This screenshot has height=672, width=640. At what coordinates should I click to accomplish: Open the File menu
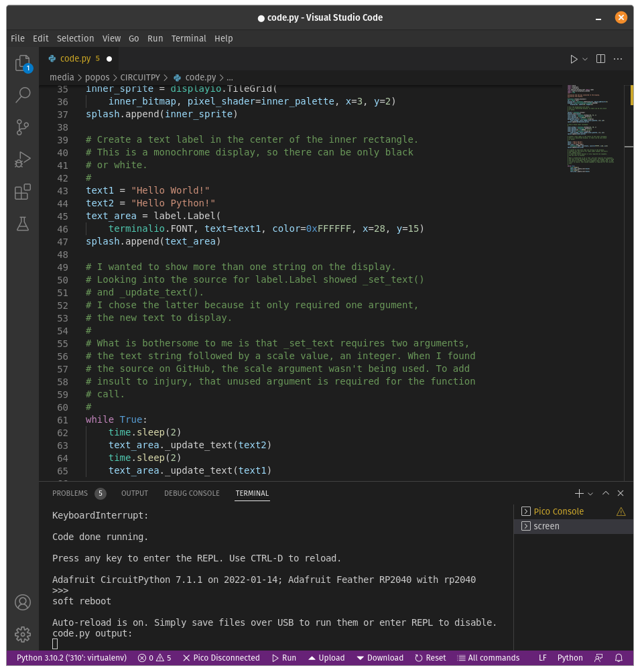click(17, 39)
